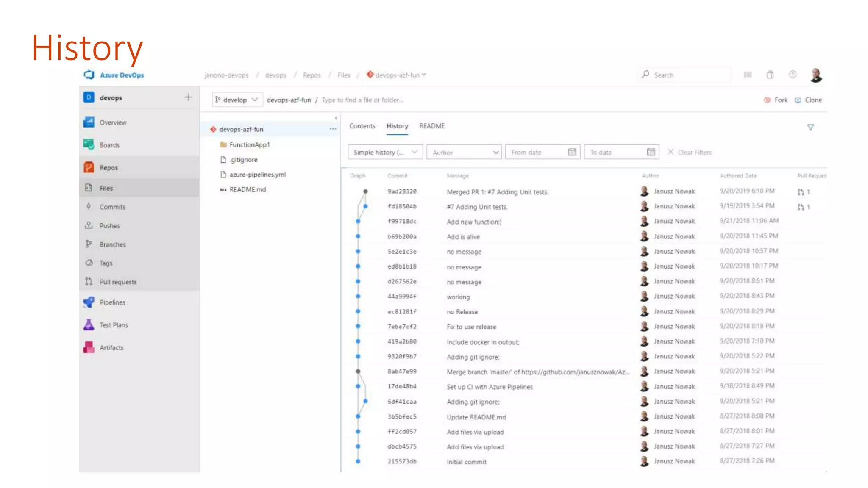Expand the Author filter dropdown
This screenshot has width=868, height=488.
464,152
